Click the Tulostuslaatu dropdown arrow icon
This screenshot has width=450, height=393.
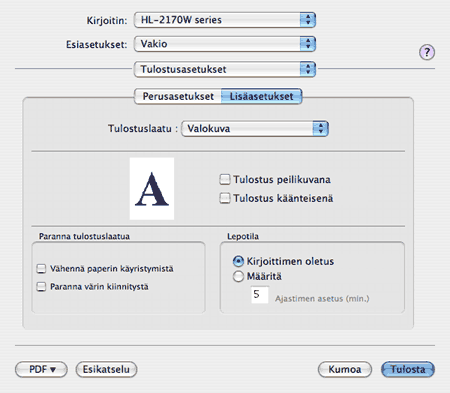[x=320, y=129]
